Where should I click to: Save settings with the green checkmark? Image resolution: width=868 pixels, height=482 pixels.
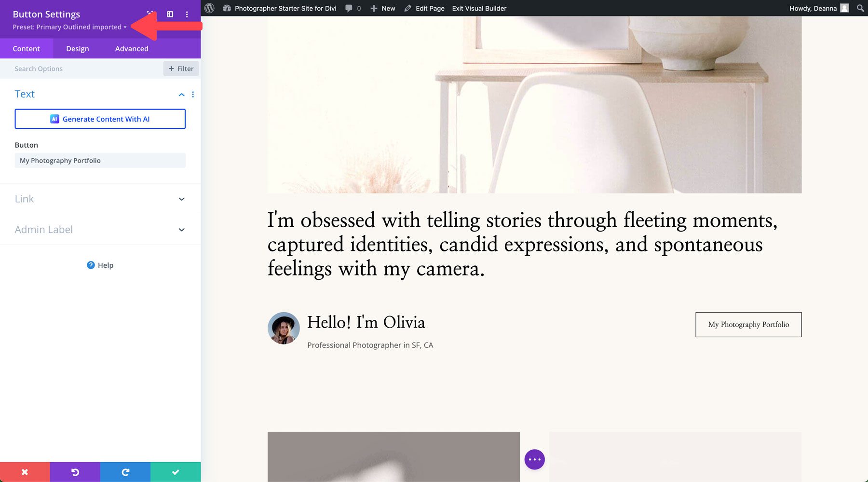(x=176, y=472)
